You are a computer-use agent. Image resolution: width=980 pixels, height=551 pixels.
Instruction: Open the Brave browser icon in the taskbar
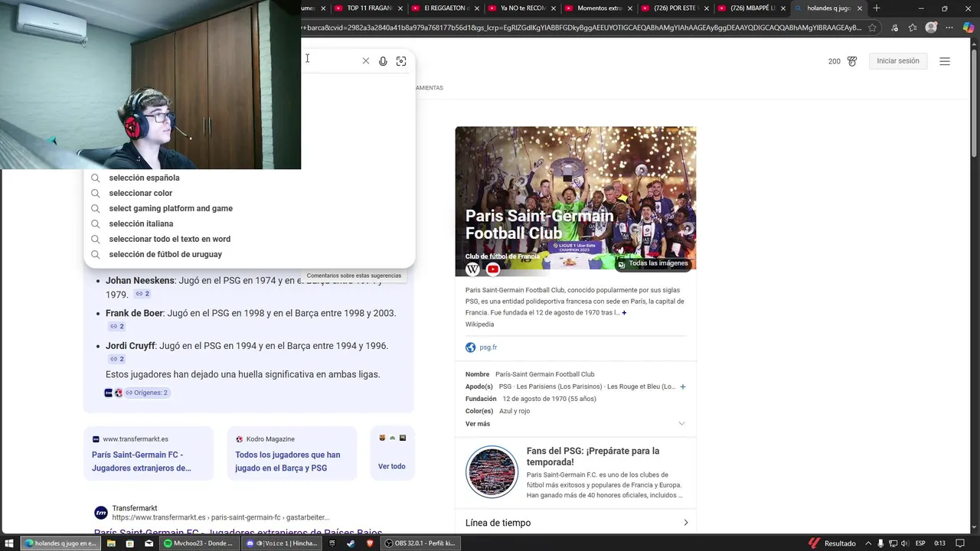point(370,543)
